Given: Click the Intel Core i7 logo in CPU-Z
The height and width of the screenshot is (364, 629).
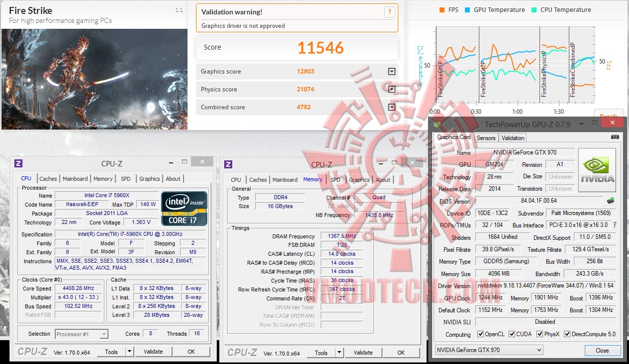Looking at the screenshot, I should pos(184,208).
